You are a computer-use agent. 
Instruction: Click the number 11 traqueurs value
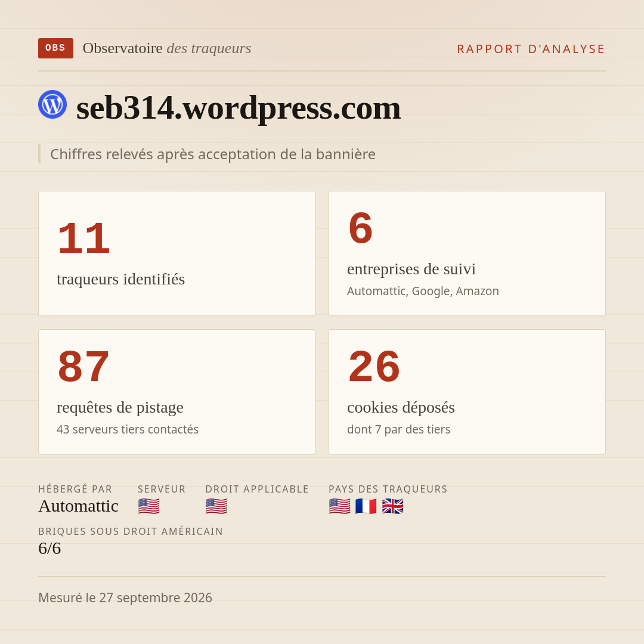84,238
